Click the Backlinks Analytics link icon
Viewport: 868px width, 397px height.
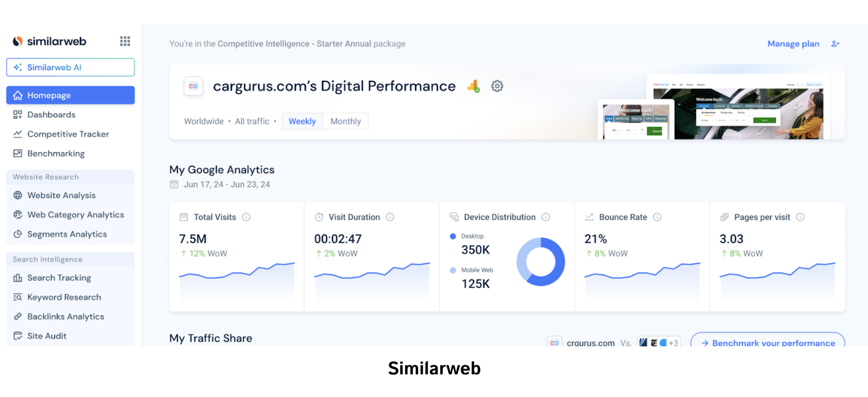[18, 317]
